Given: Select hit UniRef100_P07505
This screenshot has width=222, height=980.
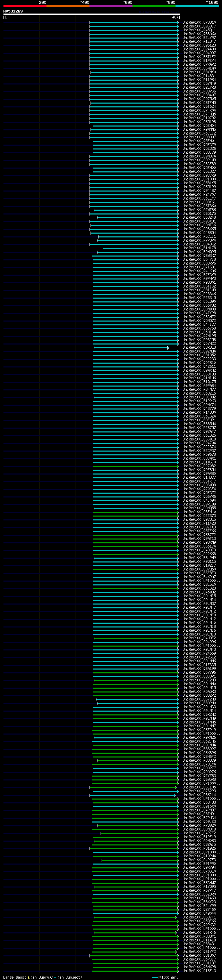Looking at the screenshot, I should tap(199, 99).
